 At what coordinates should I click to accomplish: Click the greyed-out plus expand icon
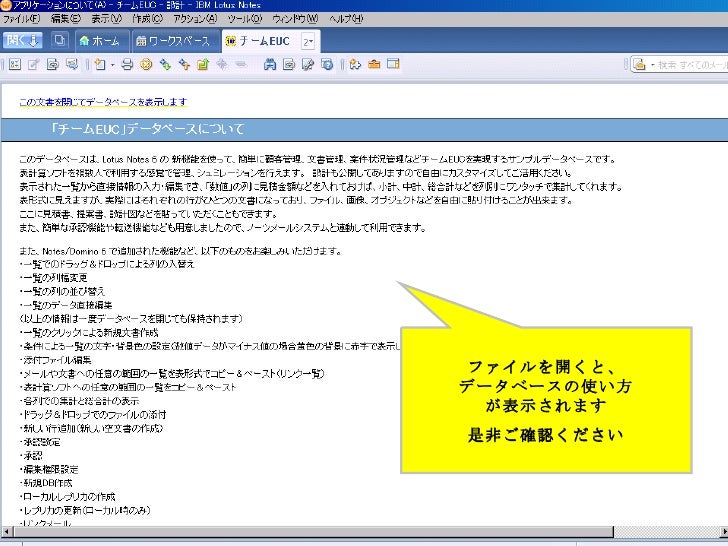tap(222, 65)
